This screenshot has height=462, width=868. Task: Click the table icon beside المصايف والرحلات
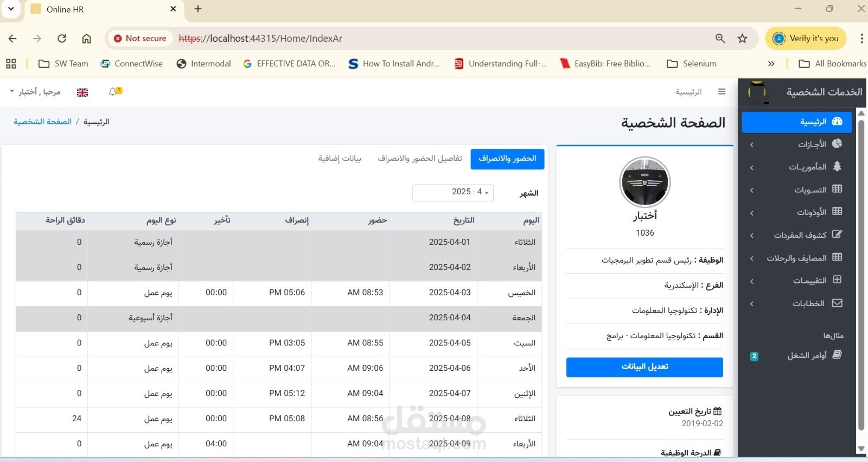[x=837, y=257]
